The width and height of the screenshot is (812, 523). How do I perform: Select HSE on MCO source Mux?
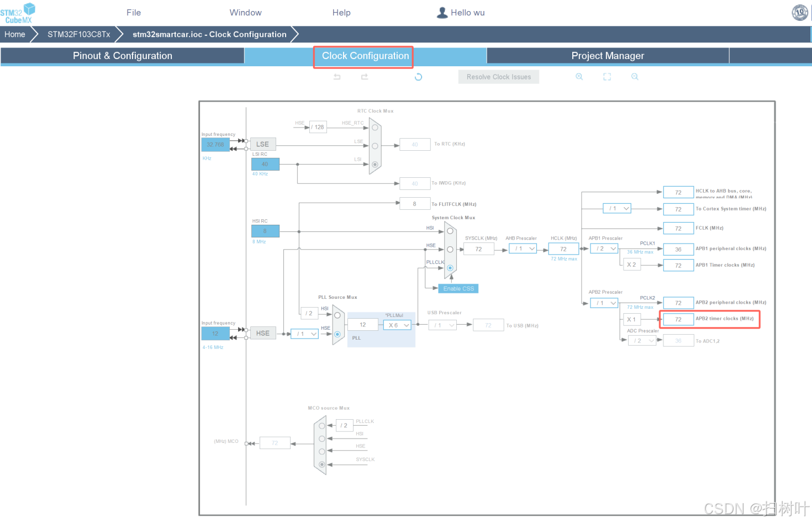coord(322,451)
